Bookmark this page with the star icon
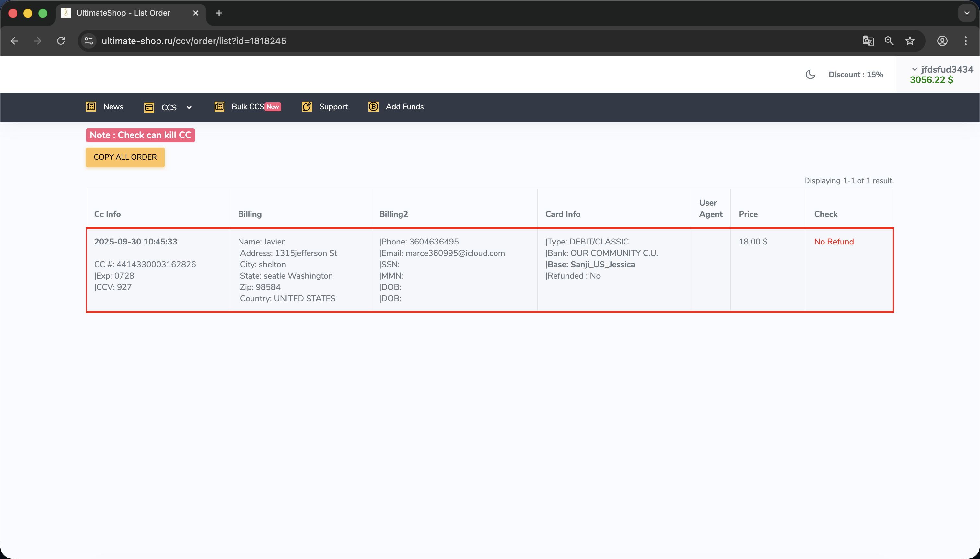 pos(910,41)
